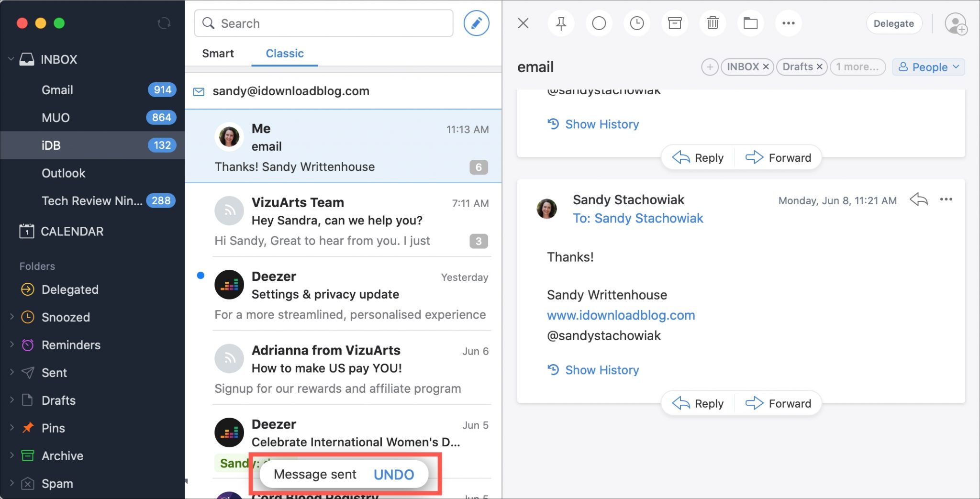
Task: Toggle read status with the circle icon
Action: tap(598, 23)
